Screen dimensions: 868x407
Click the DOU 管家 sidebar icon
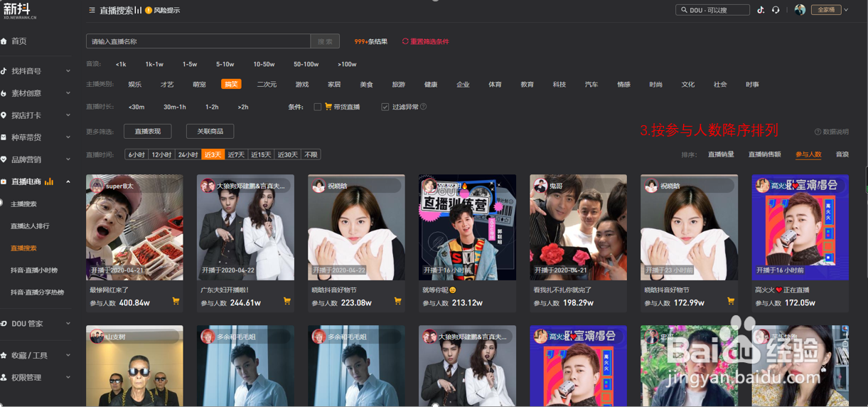pos(4,324)
